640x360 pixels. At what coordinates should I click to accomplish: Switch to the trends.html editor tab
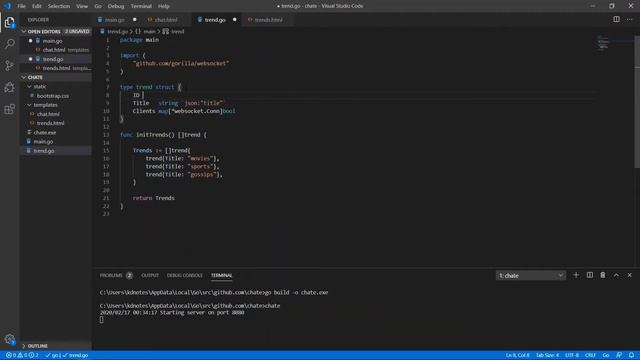(x=268, y=20)
